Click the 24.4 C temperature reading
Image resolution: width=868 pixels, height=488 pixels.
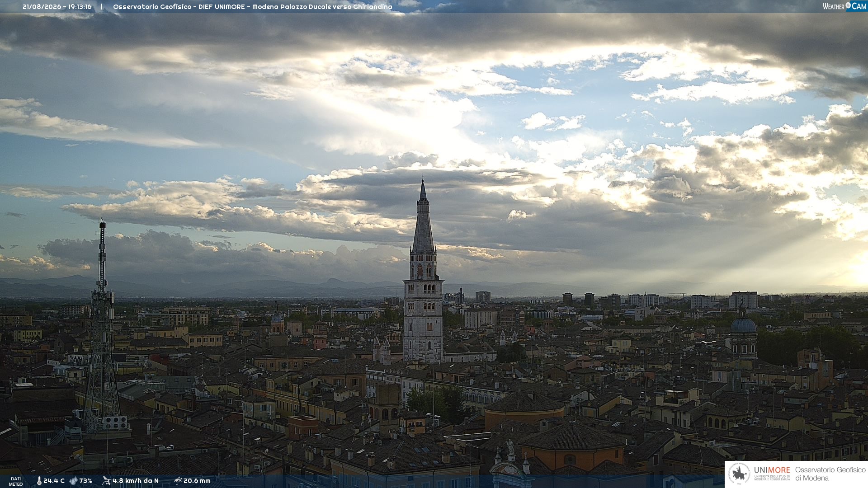click(x=54, y=481)
